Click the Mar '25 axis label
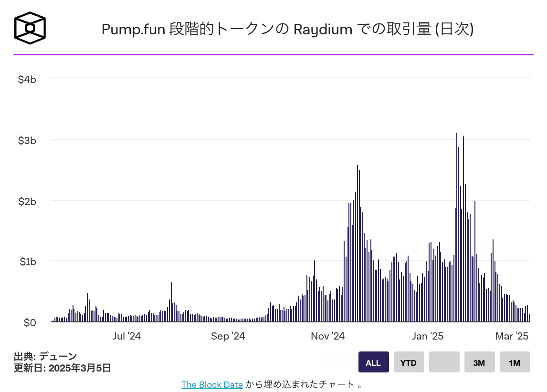This screenshot has width=547, height=392. (512, 336)
